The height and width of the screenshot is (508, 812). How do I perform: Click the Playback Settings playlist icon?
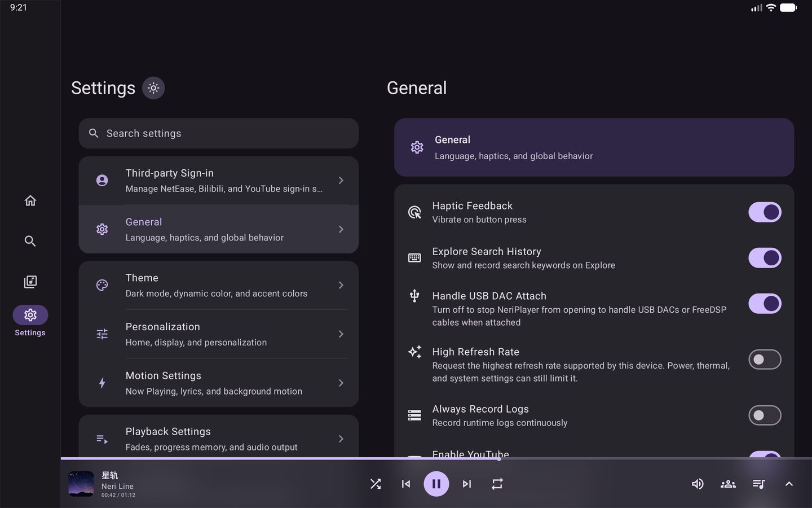(x=102, y=439)
